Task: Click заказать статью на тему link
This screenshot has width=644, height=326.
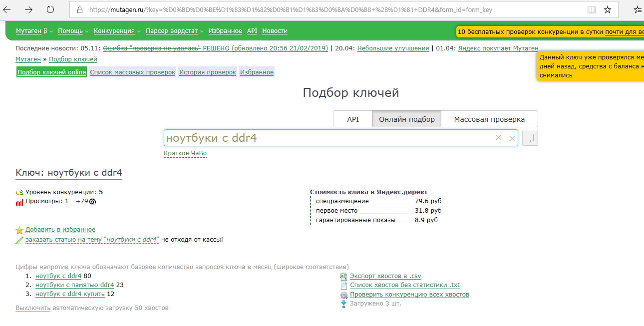Action: pyautogui.click(x=92, y=240)
